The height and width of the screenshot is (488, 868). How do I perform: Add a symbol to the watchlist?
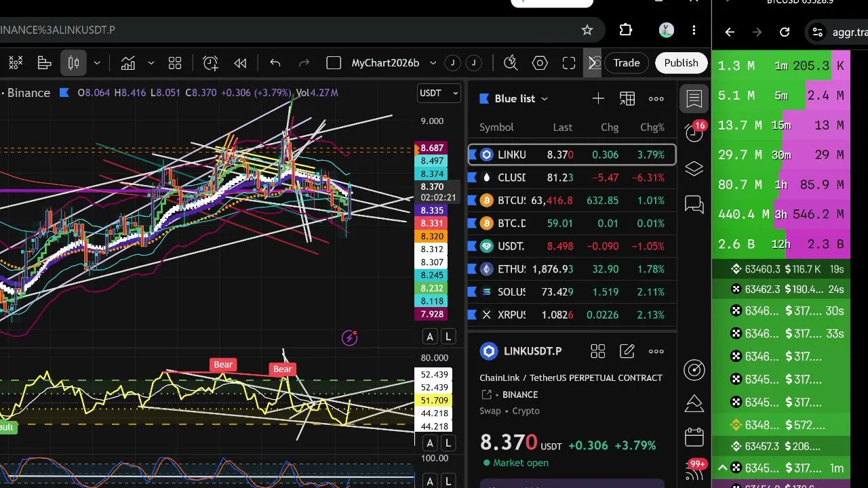click(x=598, y=99)
